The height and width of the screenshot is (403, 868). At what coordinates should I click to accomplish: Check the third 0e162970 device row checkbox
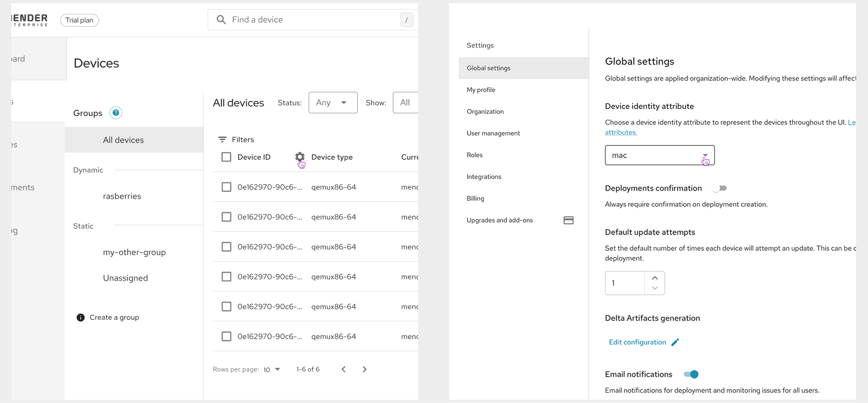[x=227, y=246]
